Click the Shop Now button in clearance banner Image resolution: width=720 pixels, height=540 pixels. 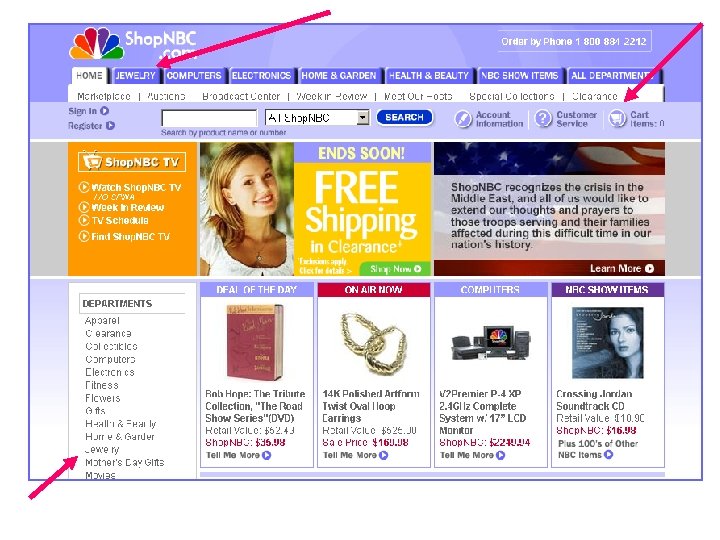coord(395,269)
